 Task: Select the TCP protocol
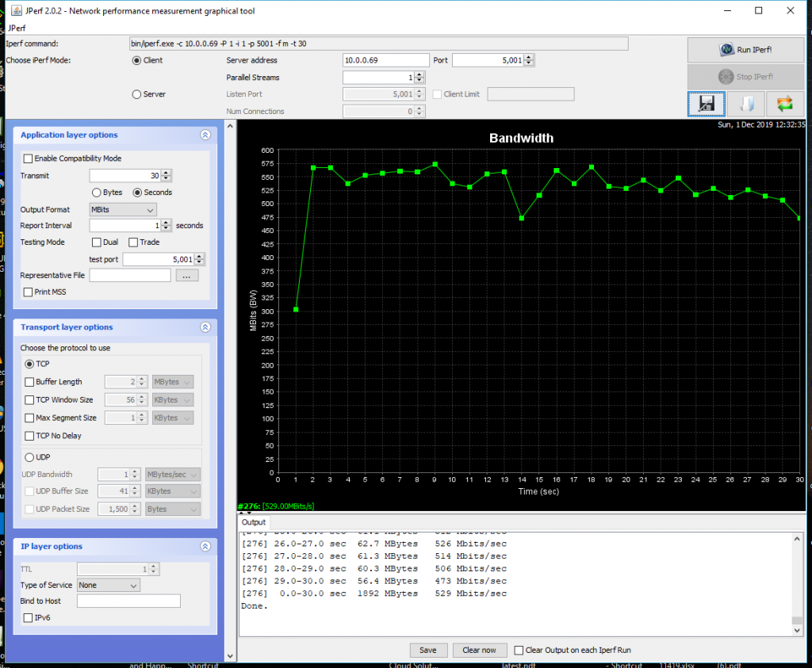29,364
